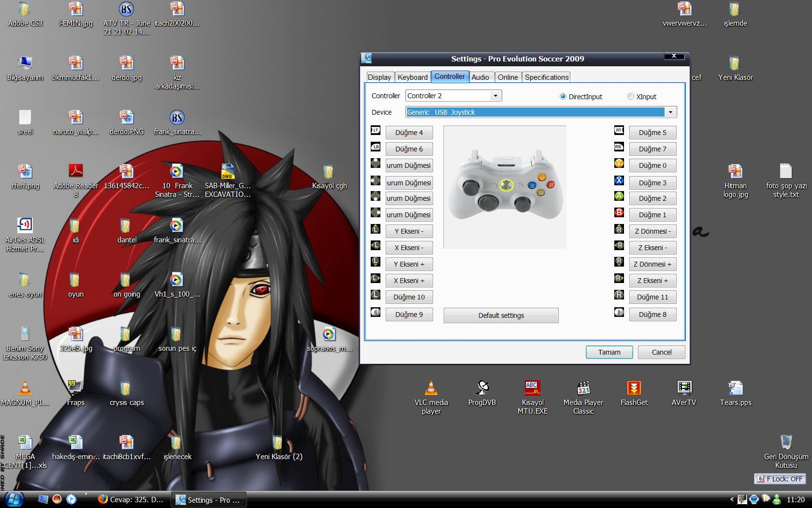812x508 pixels.
Task: Select the MEGA CENT xls desktop file
Action: point(25,452)
